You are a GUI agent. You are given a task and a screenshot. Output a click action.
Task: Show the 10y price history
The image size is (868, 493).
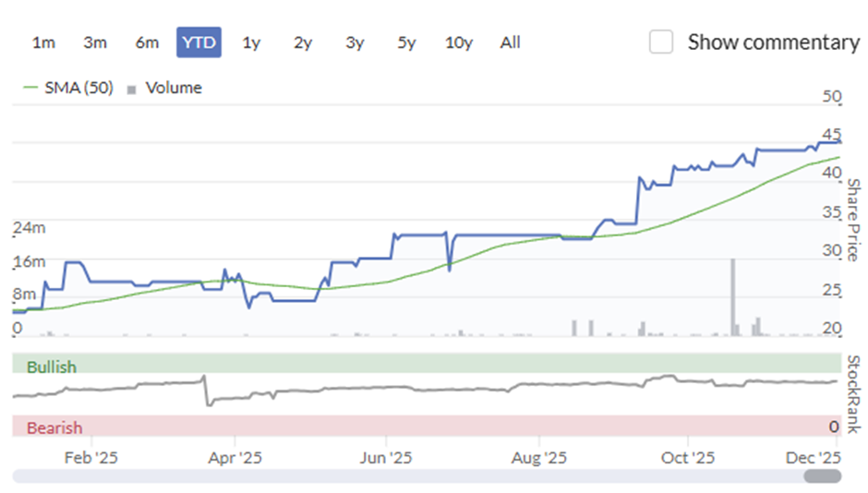click(x=458, y=42)
